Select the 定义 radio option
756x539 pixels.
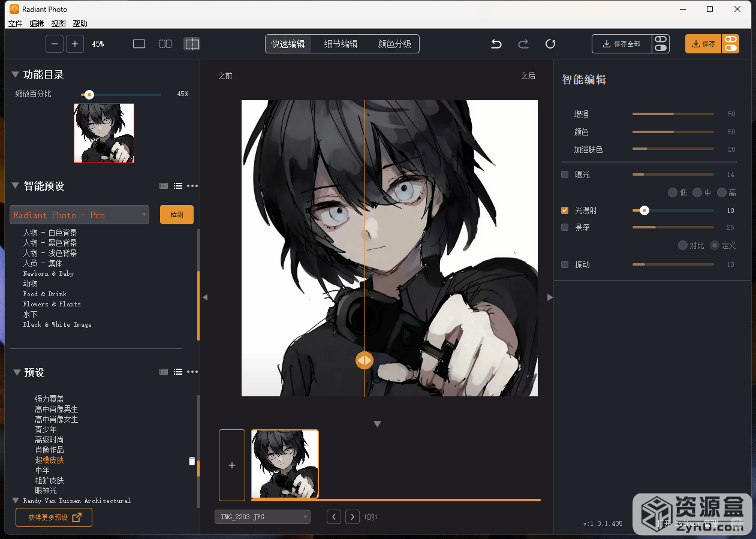715,245
